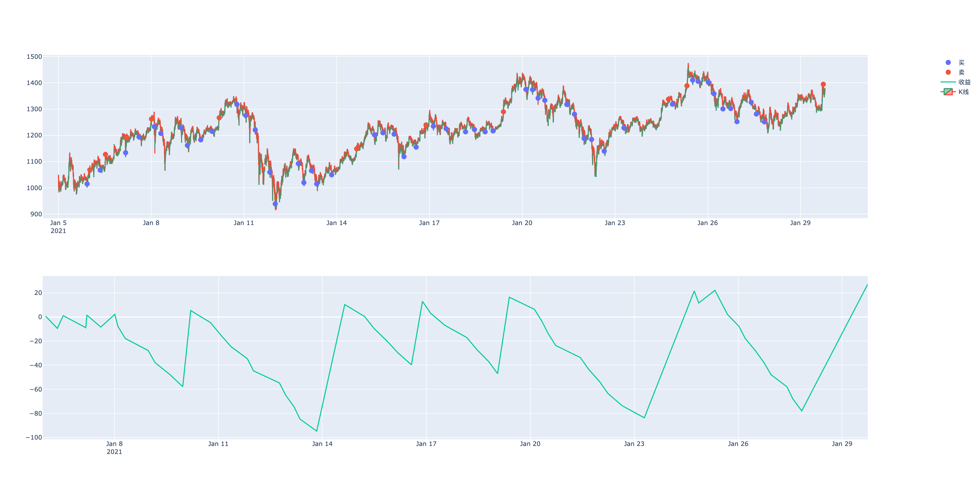Click the K线 legend text label
Image resolution: width=980 pixels, height=484 pixels.
(x=964, y=92)
